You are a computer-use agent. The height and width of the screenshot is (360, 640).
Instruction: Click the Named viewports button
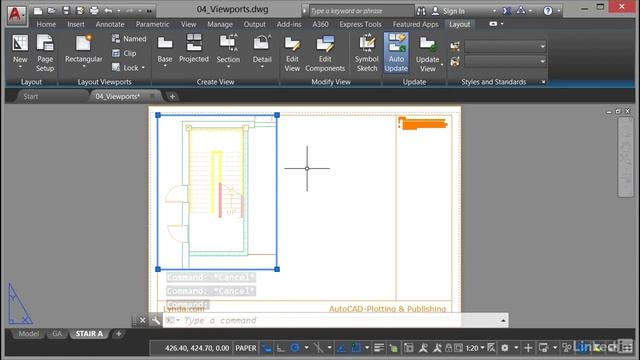129,39
